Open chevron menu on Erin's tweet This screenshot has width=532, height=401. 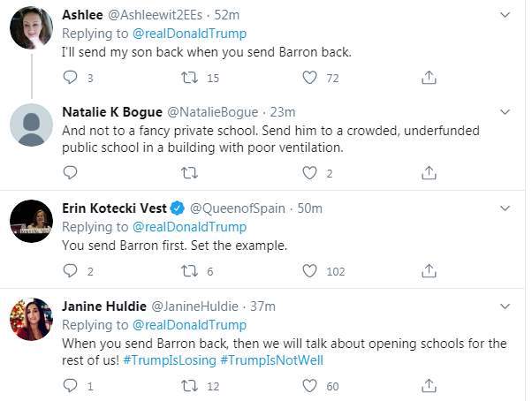[x=505, y=208]
